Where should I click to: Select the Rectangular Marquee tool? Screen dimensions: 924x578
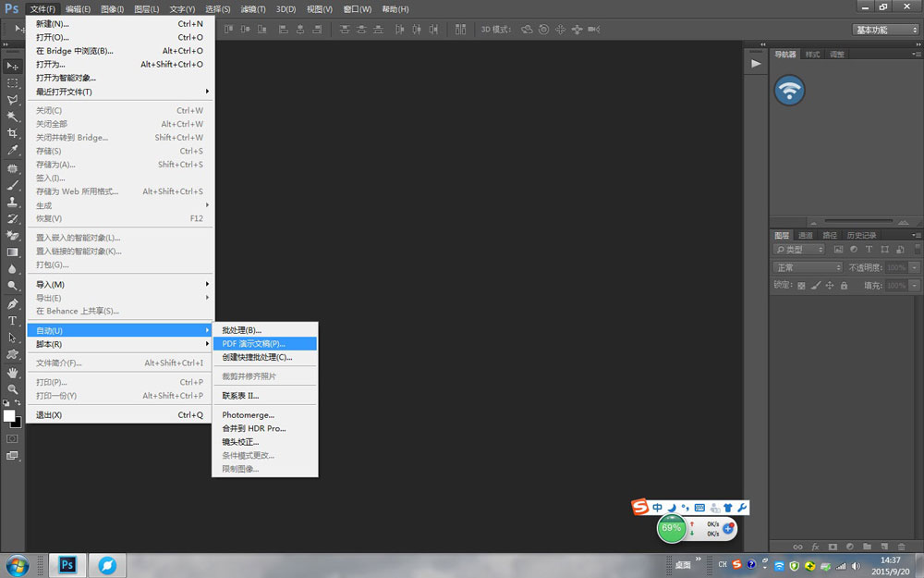[12, 83]
